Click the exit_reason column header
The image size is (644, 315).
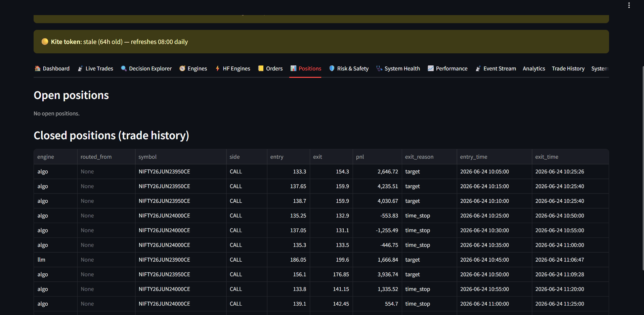point(429,157)
